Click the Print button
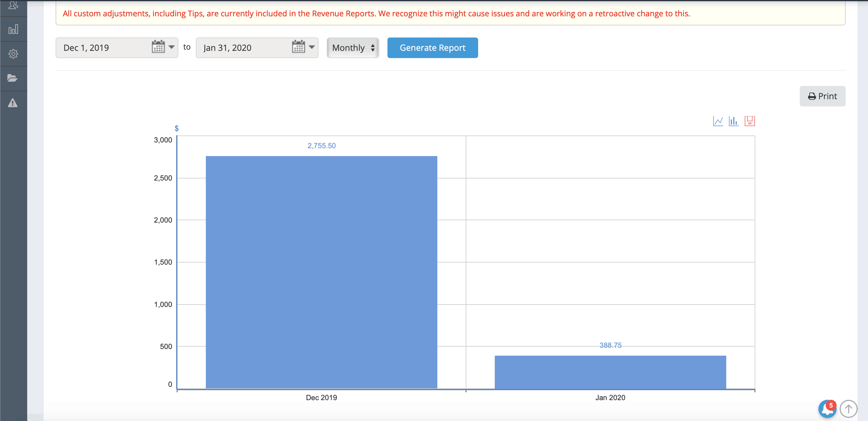Viewport: 868px width, 421px height. pyautogui.click(x=822, y=96)
